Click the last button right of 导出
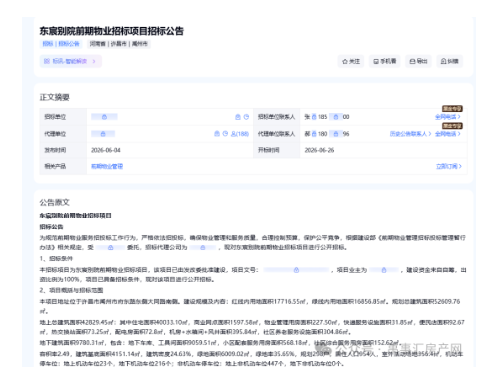Viewport: 502px width, 377px height. (449, 61)
